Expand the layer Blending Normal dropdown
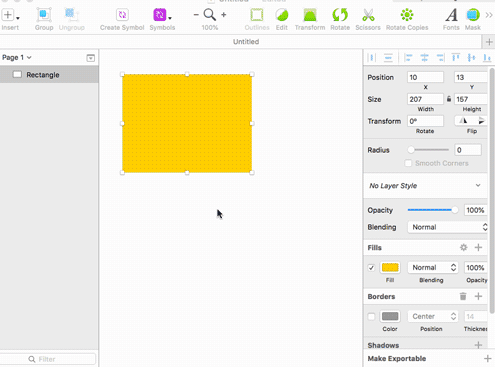 [448, 227]
